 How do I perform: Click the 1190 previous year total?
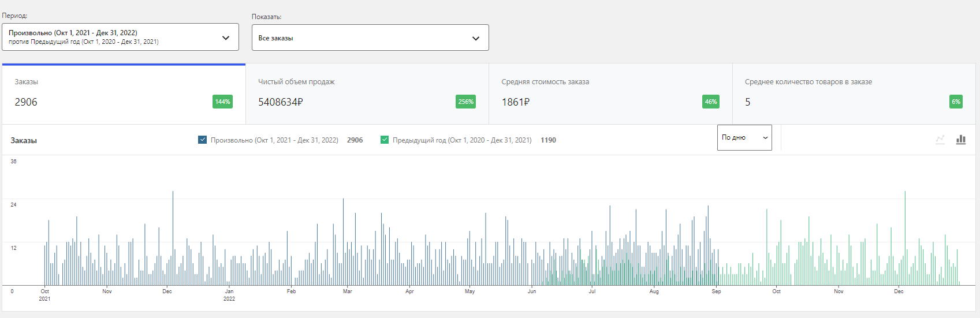pos(548,140)
